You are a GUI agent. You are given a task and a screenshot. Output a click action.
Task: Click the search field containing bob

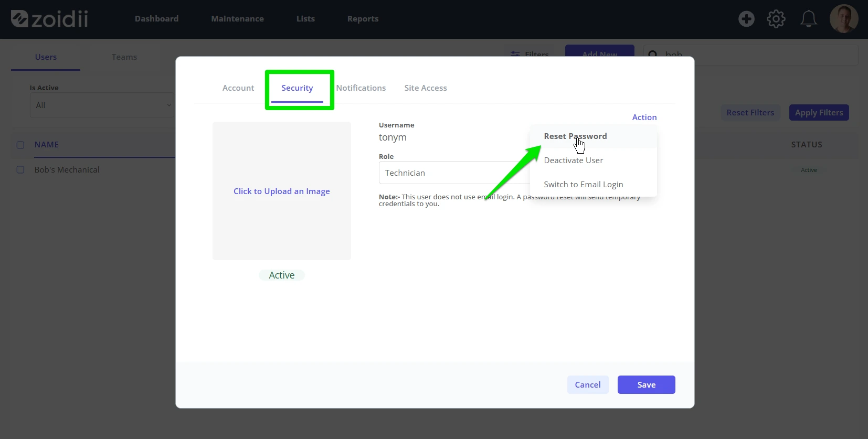point(750,55)
